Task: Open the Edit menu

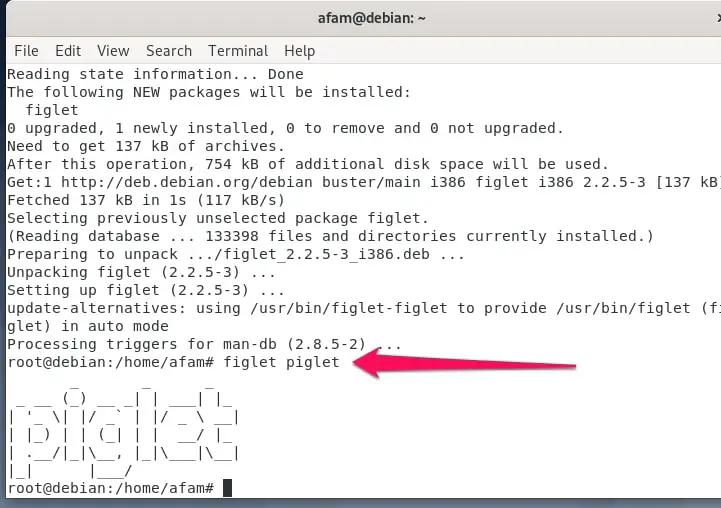Action: pyautogui.click(x=68, y=51)
